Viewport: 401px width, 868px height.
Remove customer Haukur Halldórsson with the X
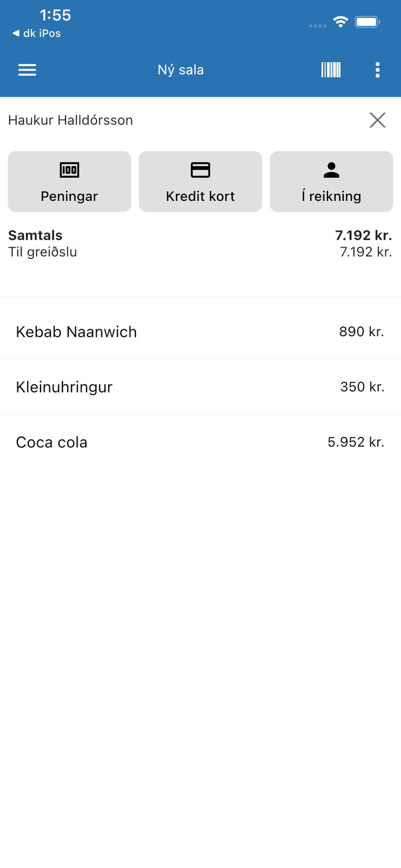point(377,120)
